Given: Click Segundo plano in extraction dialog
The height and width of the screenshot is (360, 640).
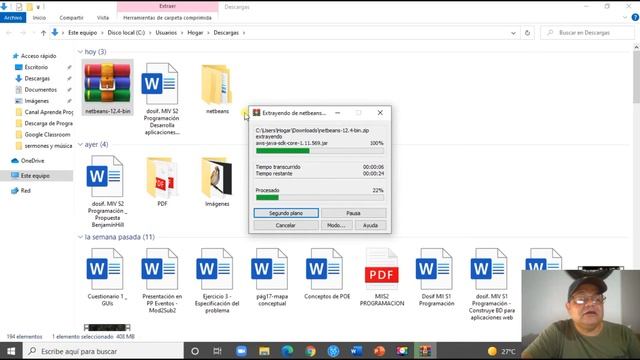Looking at the screenshot, I should click(x=286, y=213).
